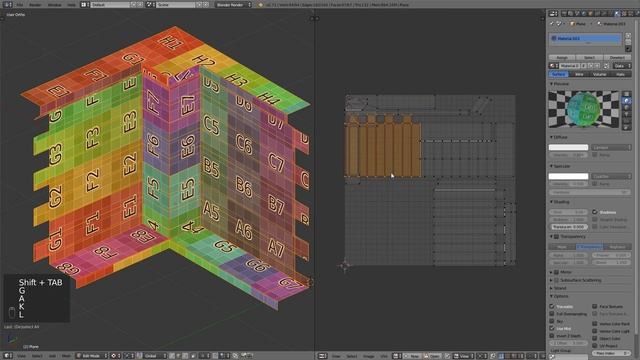
Task: Select Mask transparency mode button
Action: [x=562, y=247]
